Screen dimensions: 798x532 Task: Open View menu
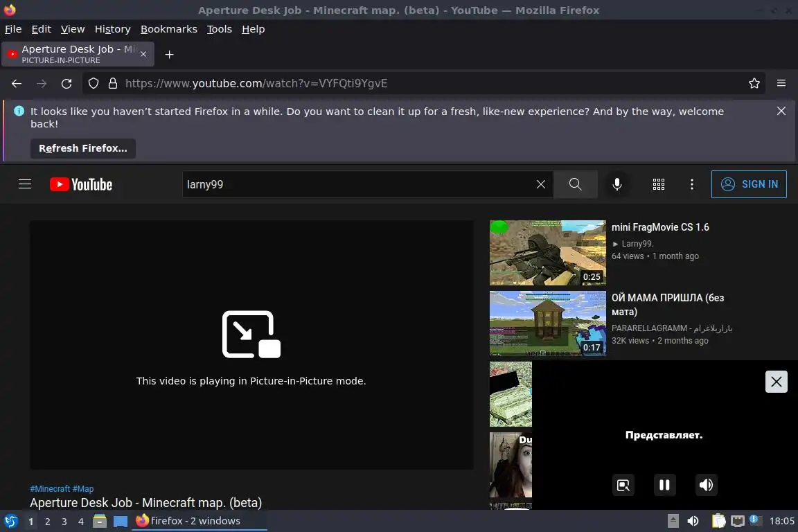pos(73,29)
